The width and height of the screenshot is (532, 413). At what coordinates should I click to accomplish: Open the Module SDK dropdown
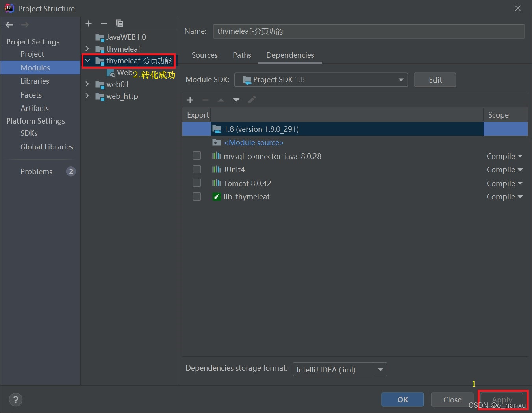(x=321, y=80)
